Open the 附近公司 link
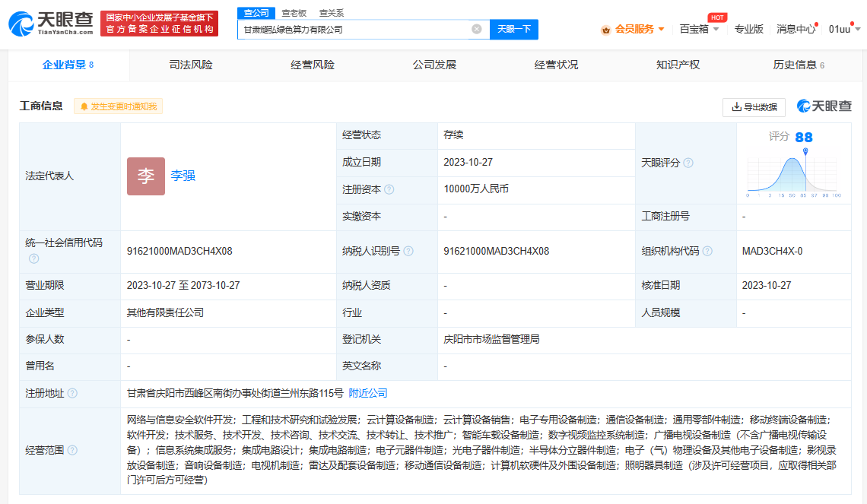 coord(368,393)
